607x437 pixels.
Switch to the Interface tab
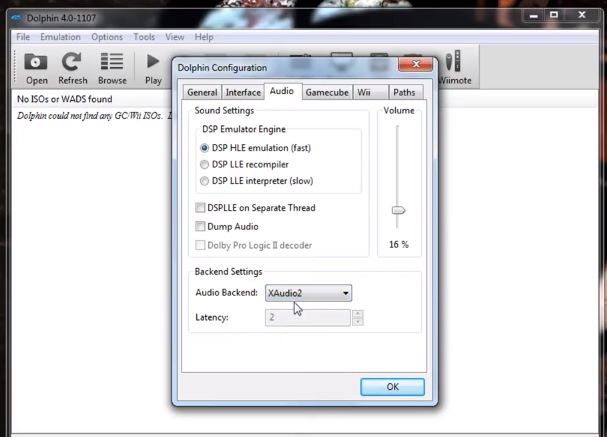point(243,93)
